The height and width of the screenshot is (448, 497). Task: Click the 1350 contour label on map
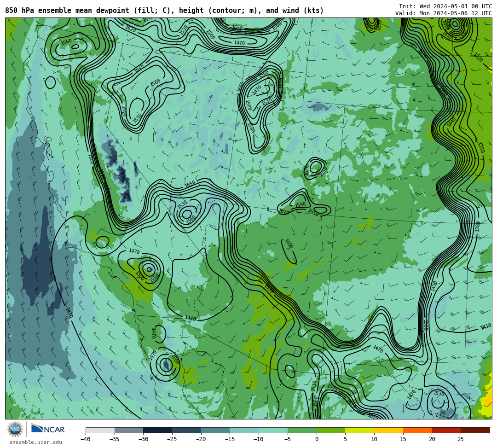[x=481, y=148]
